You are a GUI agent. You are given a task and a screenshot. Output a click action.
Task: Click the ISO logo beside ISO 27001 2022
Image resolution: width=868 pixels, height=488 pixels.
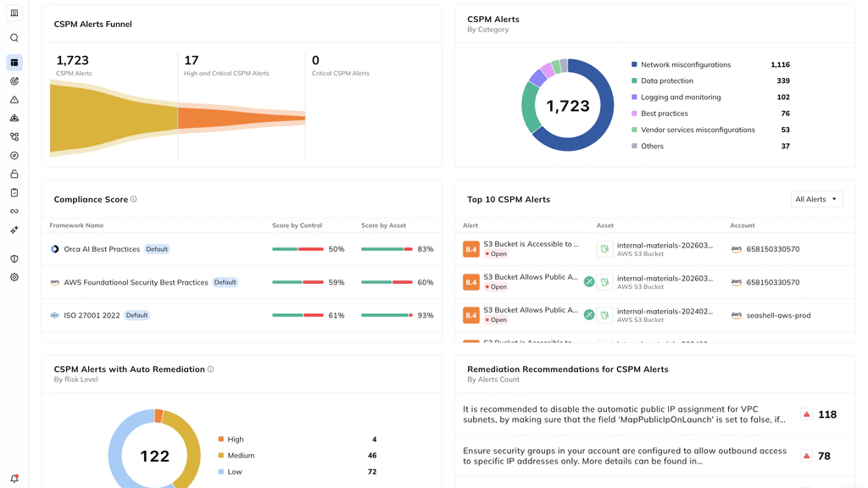(x=55, y=315)
